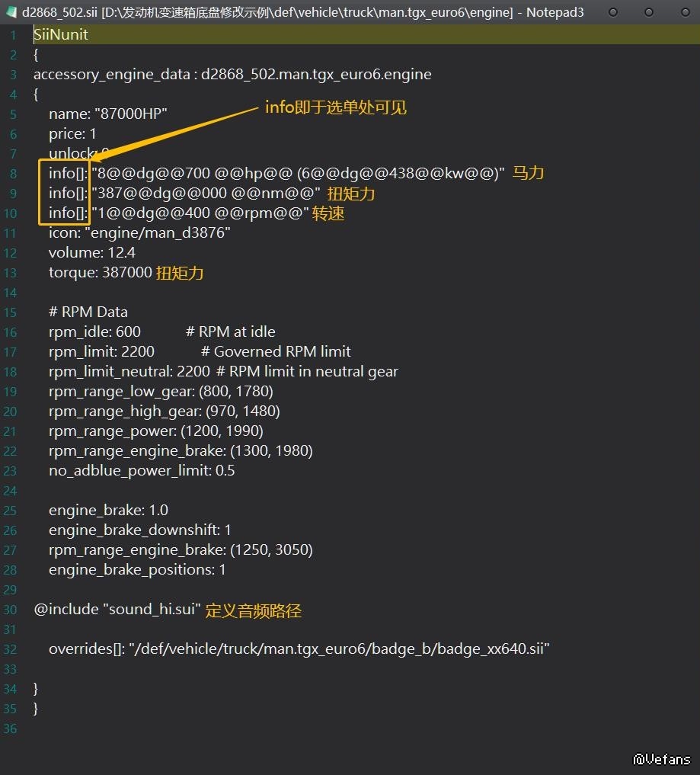Place cursor on the SiiNunit text
The height and width of the screenshot is (775, 700).
coord(61,35)
